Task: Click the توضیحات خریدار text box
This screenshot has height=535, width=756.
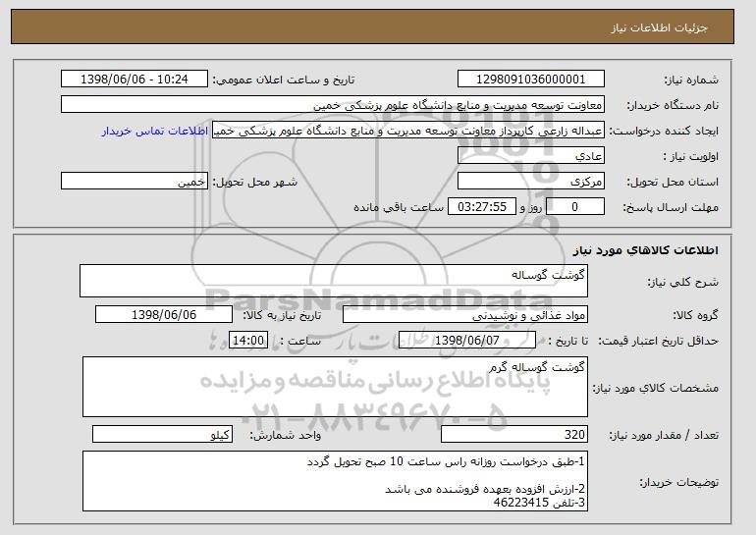Action: click(335, 481)
